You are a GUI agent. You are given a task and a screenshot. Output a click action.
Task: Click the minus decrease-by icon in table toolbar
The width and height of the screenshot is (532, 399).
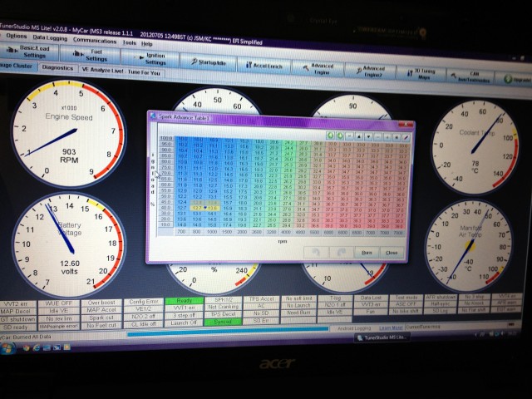(377, 137)
